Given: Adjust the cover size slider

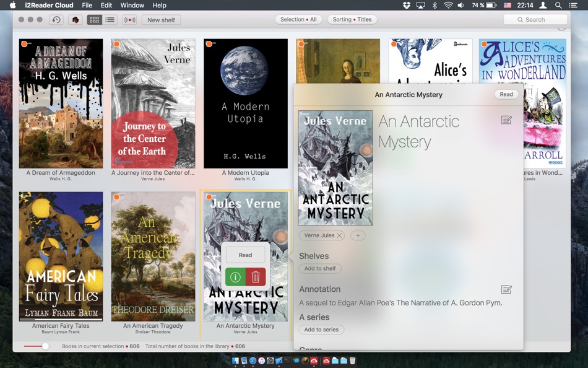Looking at the screenshot, I should coord(45,346).
